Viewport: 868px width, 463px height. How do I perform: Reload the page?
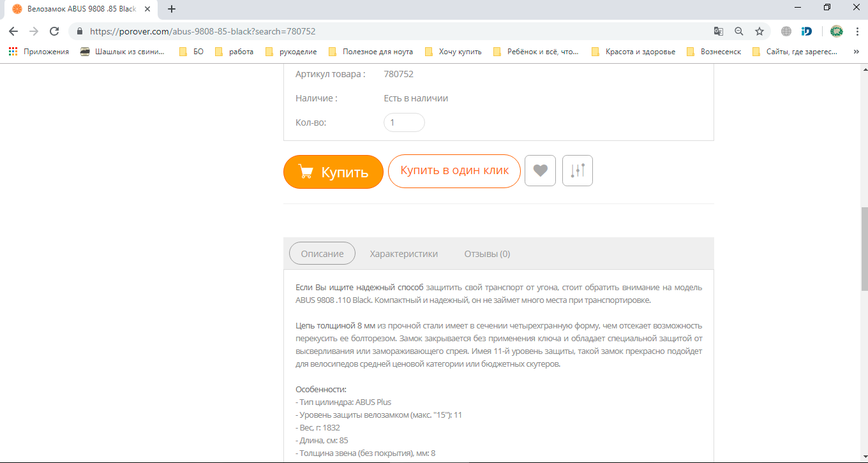[54, 31]
